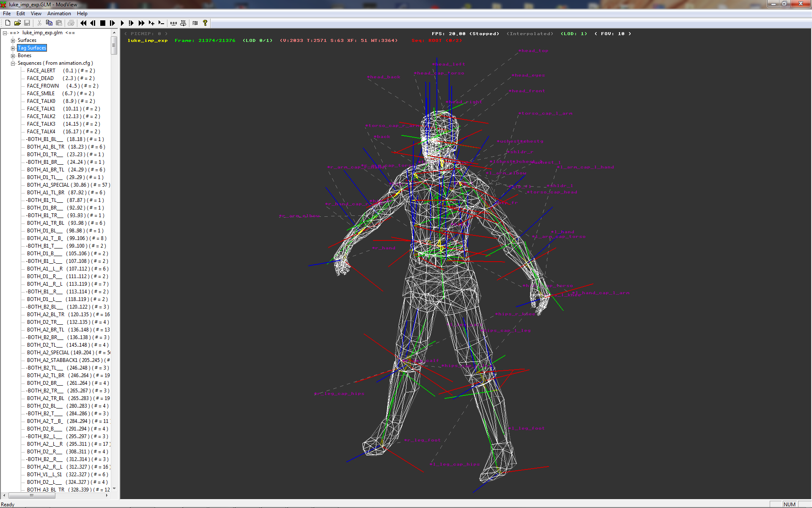Toggle the FOV toolbar button

[x=195, y=23]
